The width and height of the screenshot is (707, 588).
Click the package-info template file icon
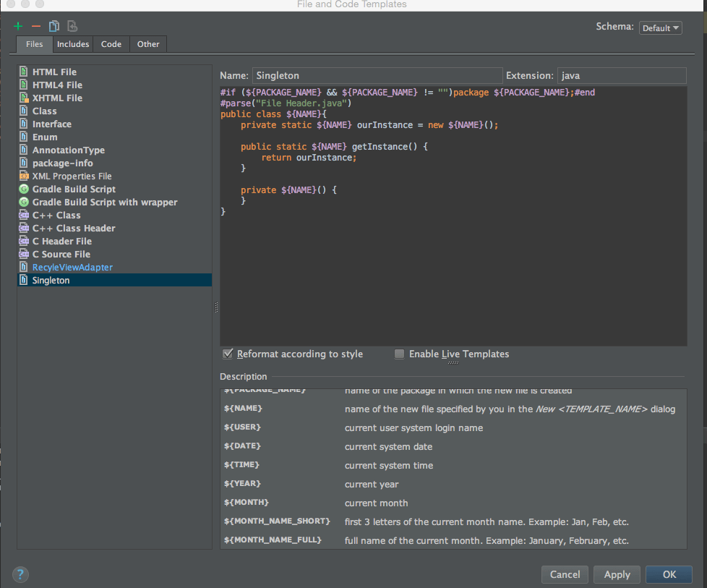23,163
